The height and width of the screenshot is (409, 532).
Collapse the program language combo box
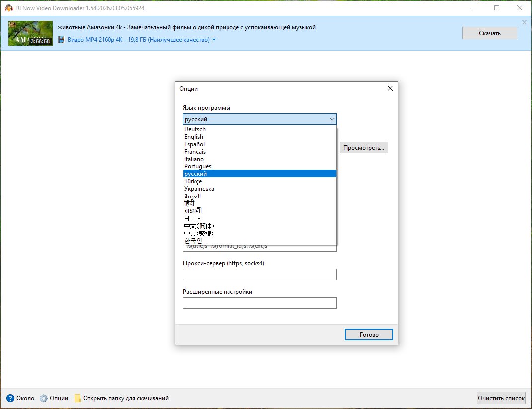click(332, 119)
